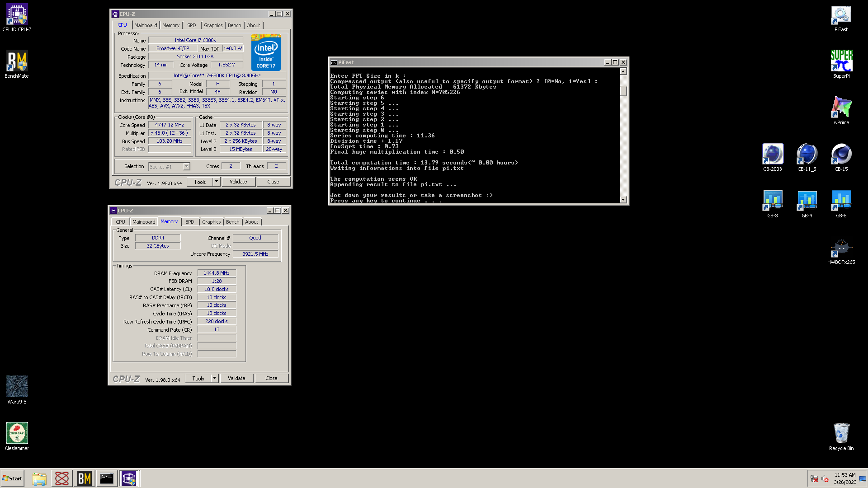Image resolution: width=868 pixels, height=488 pixels.
Task: Open GB-4 desktop shortcut
Action: pos(807,204)
